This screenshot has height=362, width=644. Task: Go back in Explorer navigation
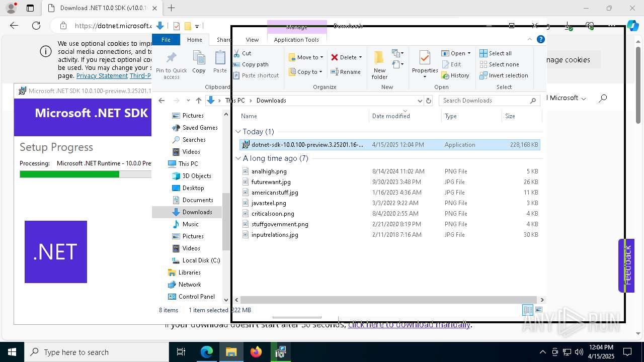pyautogui.click(x=162, y=101)
